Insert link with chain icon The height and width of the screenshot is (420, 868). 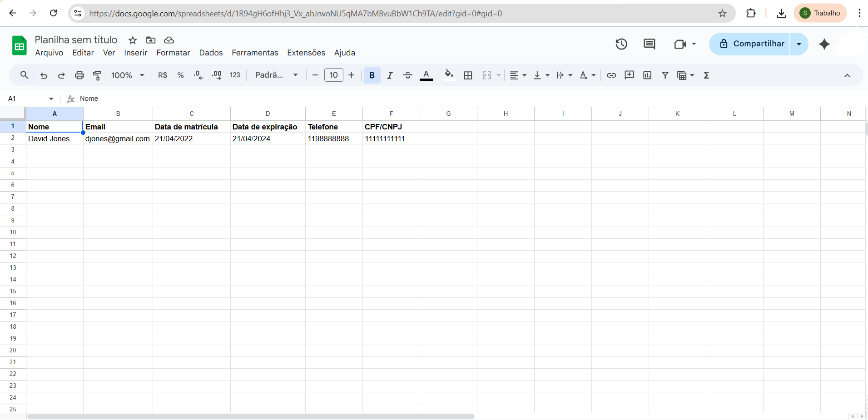click(611, 75)
